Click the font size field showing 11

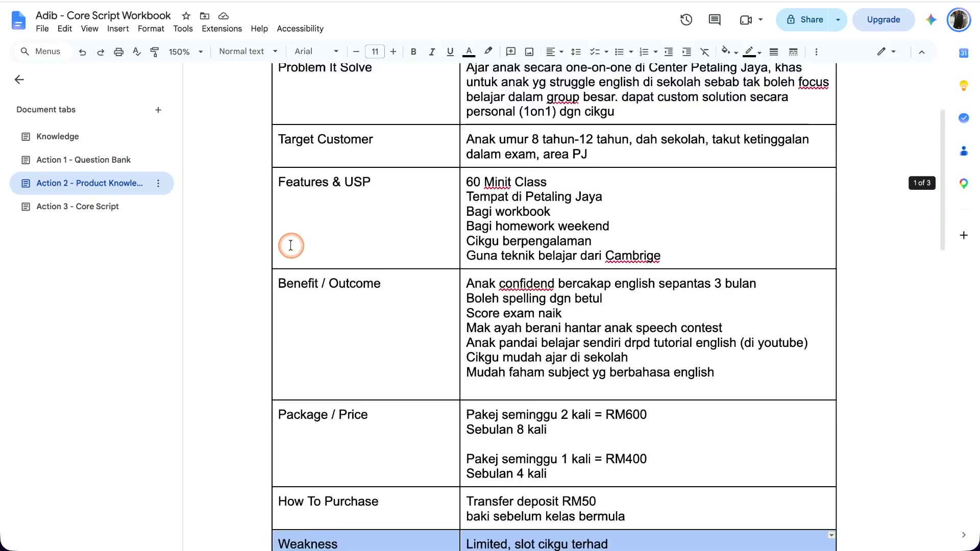click(x=375, y=52)
